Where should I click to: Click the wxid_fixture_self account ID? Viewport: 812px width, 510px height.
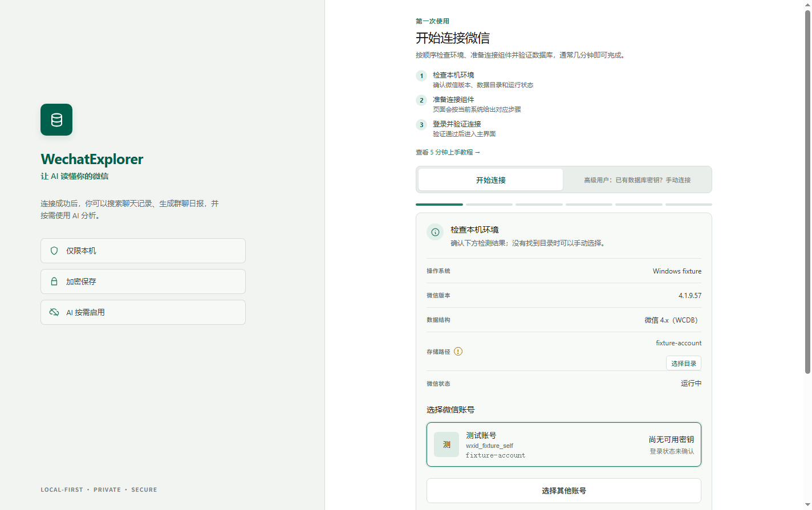coord(489,446)
